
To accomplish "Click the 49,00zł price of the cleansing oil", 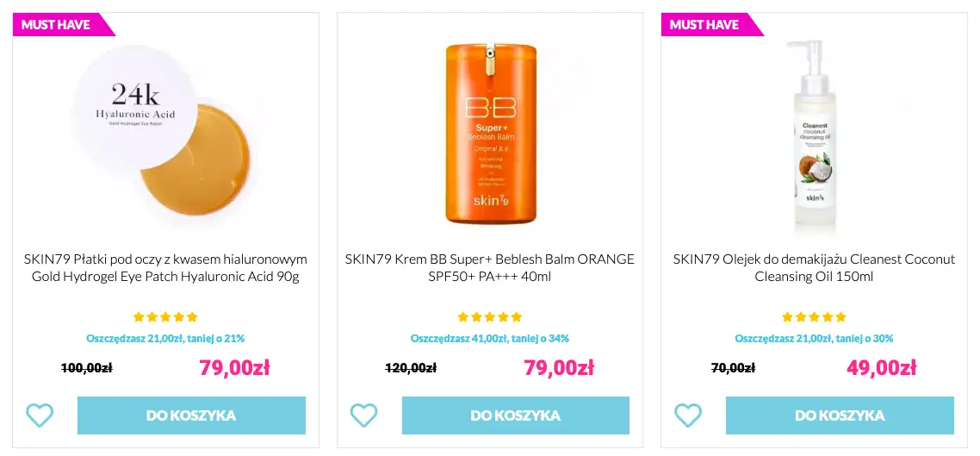I will pyautogui.click(x=881, y=368).
